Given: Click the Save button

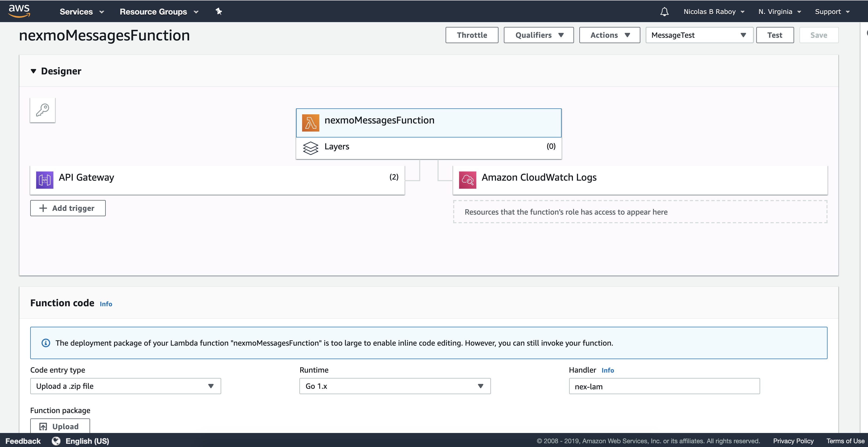Looking at the screenshot, I should [818, 35].
